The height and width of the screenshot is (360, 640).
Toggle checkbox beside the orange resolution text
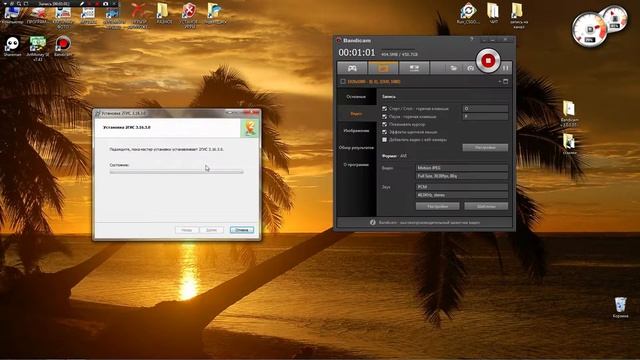[343, 82]
